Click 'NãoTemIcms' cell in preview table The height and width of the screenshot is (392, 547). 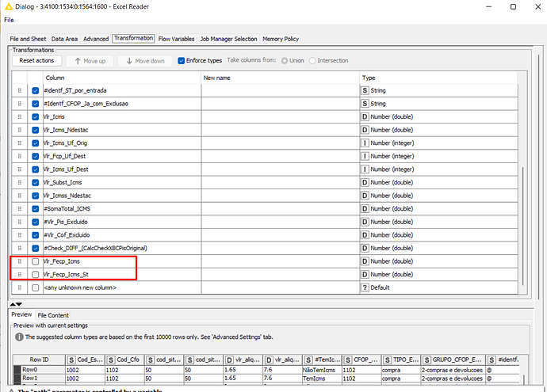[322, 370]
